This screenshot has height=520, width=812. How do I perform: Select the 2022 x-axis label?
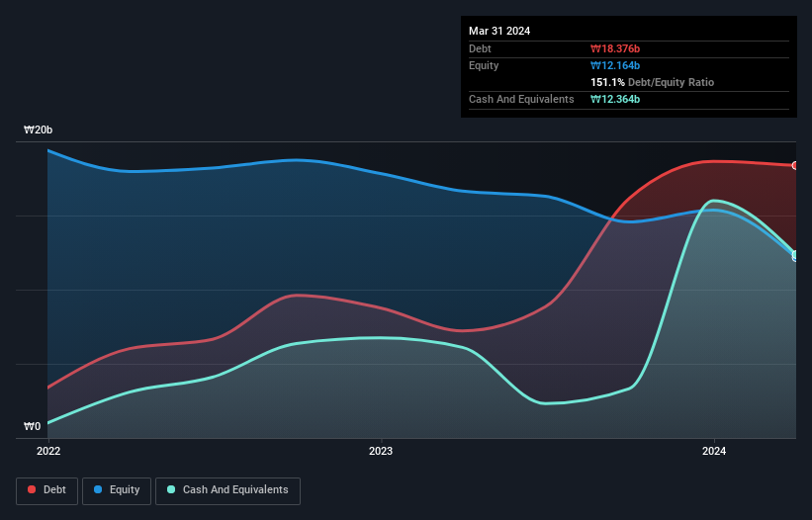pyautogui.click(x=48, y=451)
